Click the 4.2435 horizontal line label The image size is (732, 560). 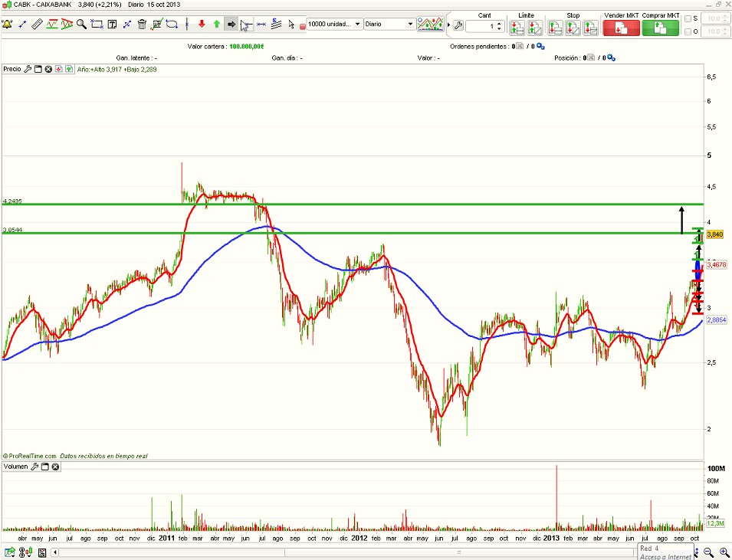tap(12, 201)
